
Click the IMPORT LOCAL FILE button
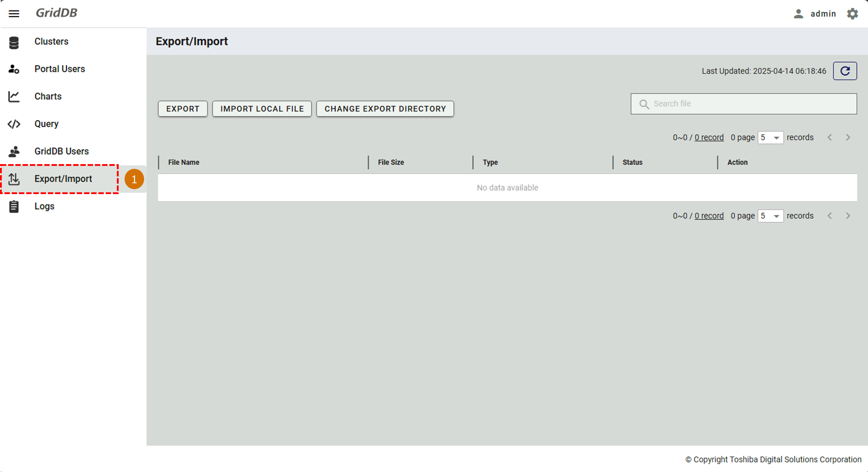click(x=262, y=109)
